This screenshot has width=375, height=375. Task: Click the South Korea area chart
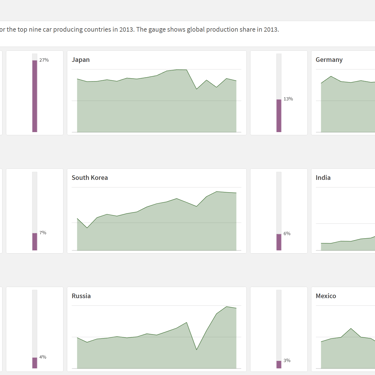[x=157, y=221]
